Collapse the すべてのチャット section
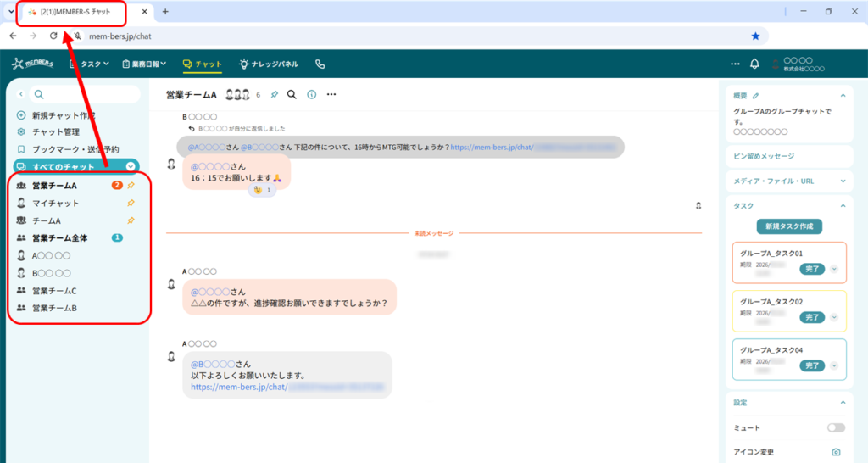 130,167
